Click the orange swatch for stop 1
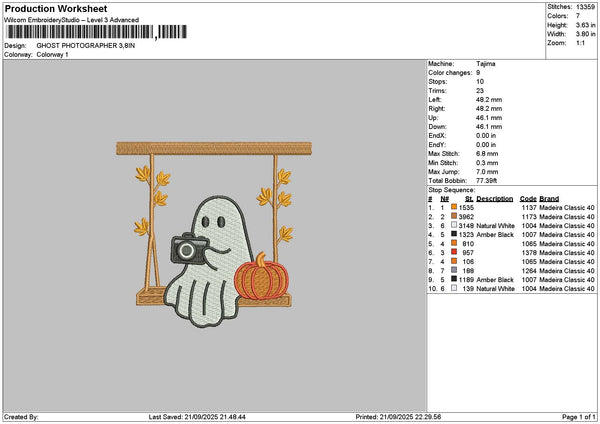The height and width of the screenshot is (424, 600). click(453, 207)
